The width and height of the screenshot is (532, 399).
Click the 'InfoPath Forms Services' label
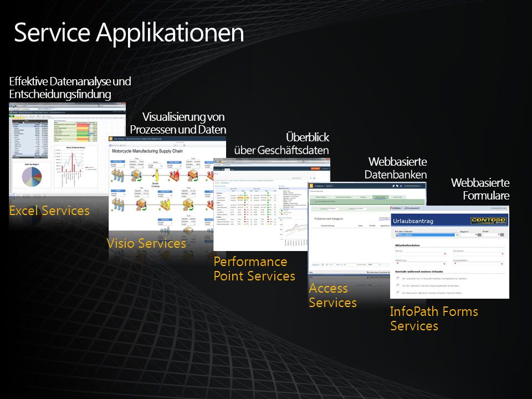coord(434,319)
